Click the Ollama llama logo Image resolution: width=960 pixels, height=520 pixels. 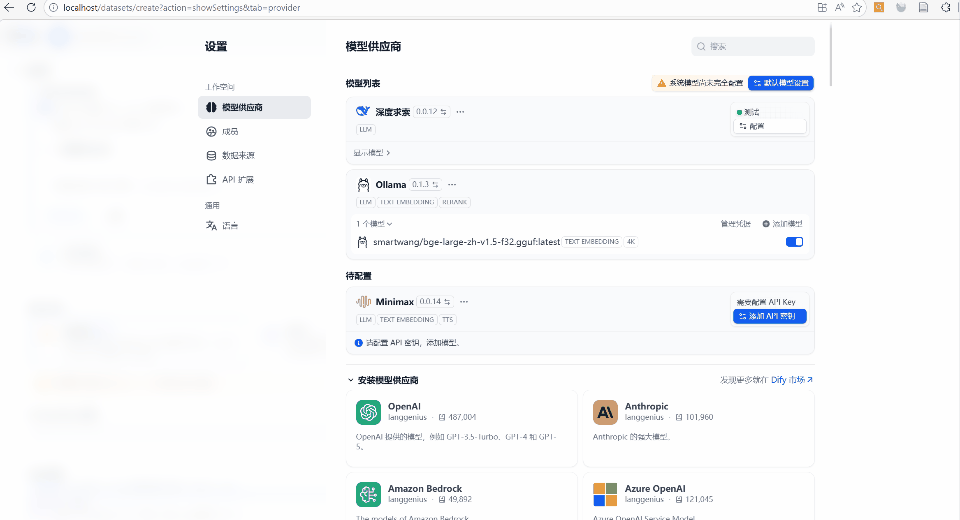pyautogui.click(x=363, y=184)
